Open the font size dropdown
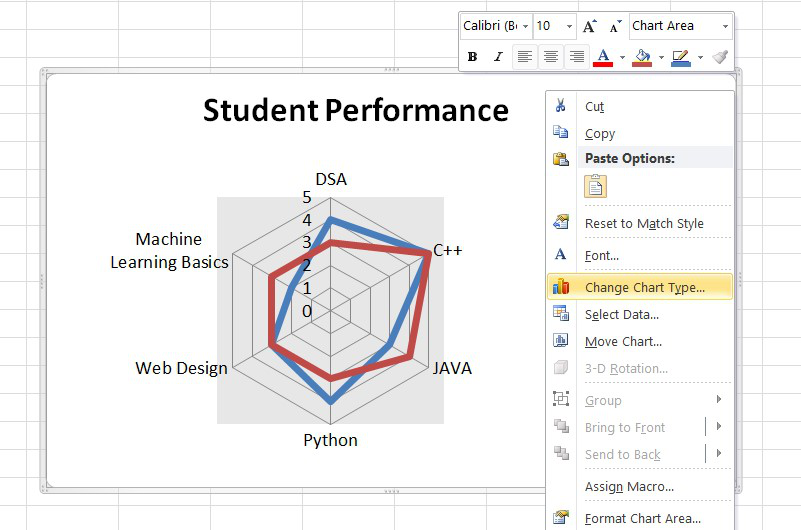 pyautogui.click(x=569, y=26)
